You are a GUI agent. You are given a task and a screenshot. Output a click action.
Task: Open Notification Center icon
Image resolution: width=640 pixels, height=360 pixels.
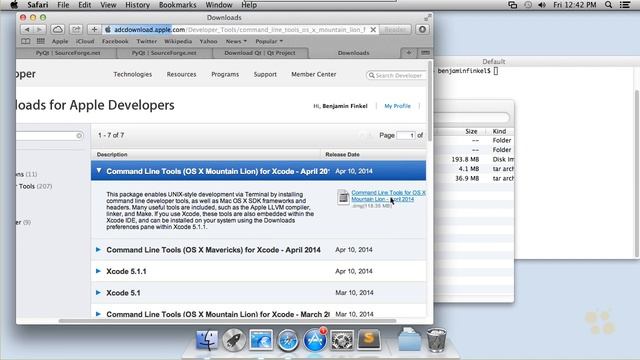(625, 5)
